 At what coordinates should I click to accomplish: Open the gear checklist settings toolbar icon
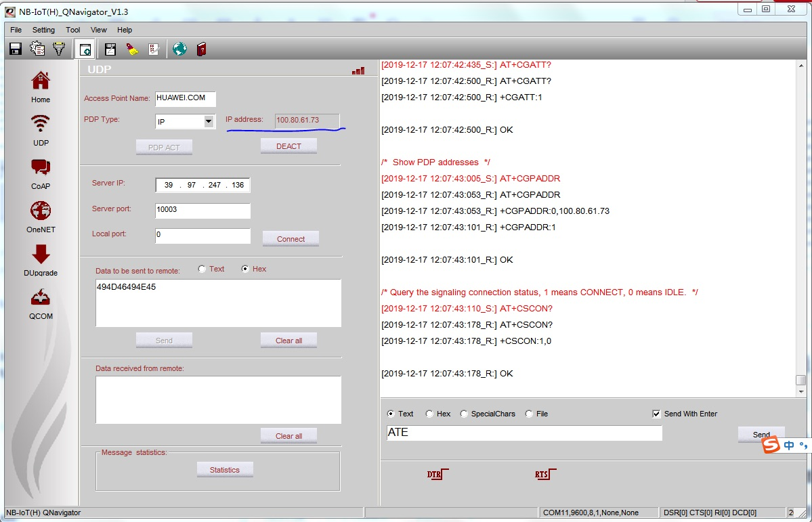pyautogui.click(x=37, y=49)
